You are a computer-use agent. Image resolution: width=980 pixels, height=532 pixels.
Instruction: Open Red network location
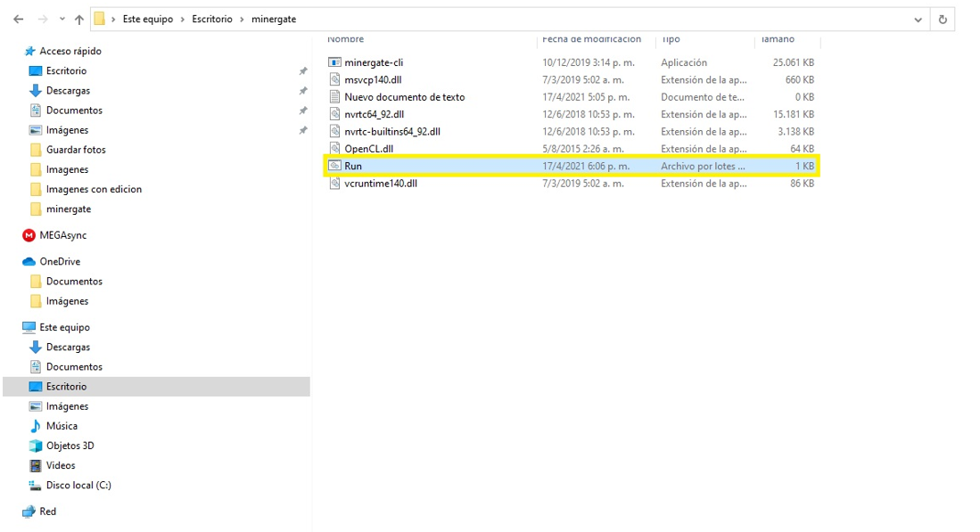pos(47,512)
